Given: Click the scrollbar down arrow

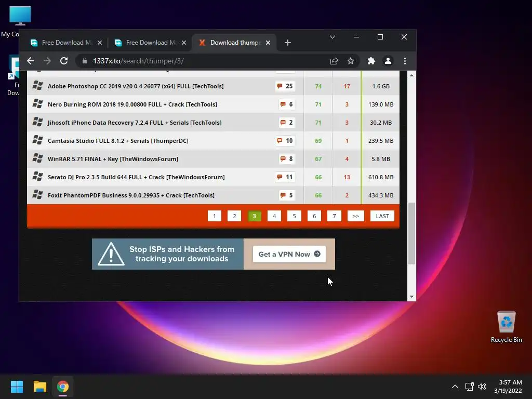Looking at the screenshot, I should coord(411,297).
